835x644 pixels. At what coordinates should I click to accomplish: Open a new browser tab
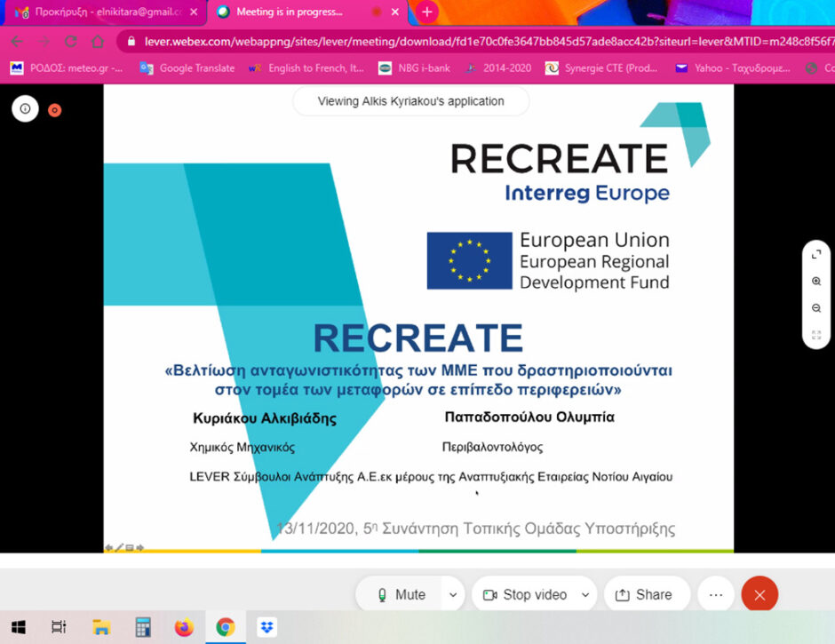427,12
